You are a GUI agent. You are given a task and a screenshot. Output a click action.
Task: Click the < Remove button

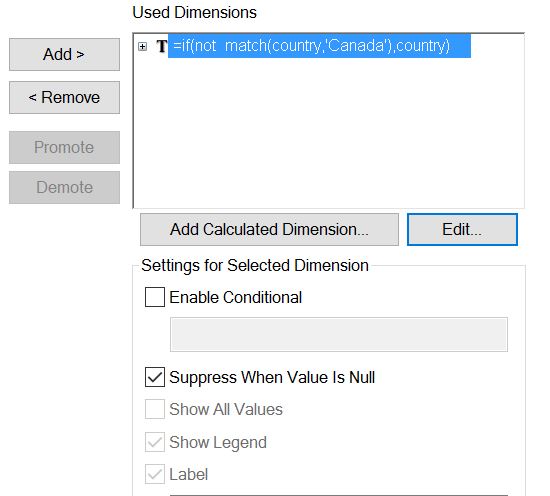click(64, 98)
